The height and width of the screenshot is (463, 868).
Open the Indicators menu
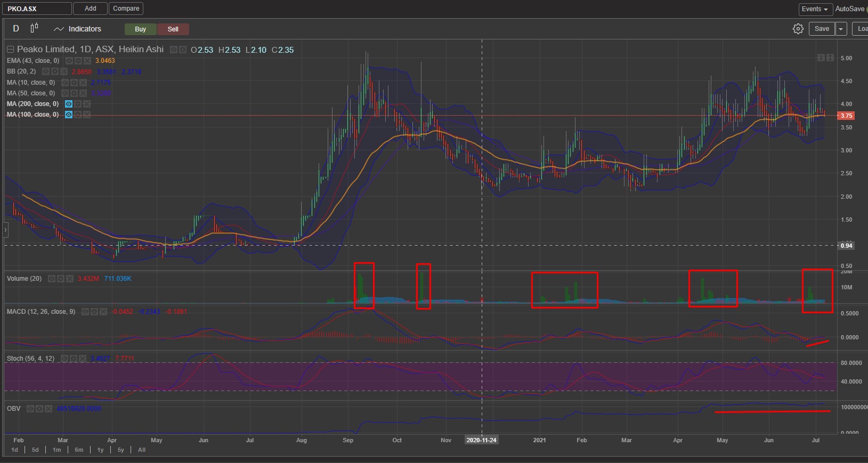tap(78, 29)
